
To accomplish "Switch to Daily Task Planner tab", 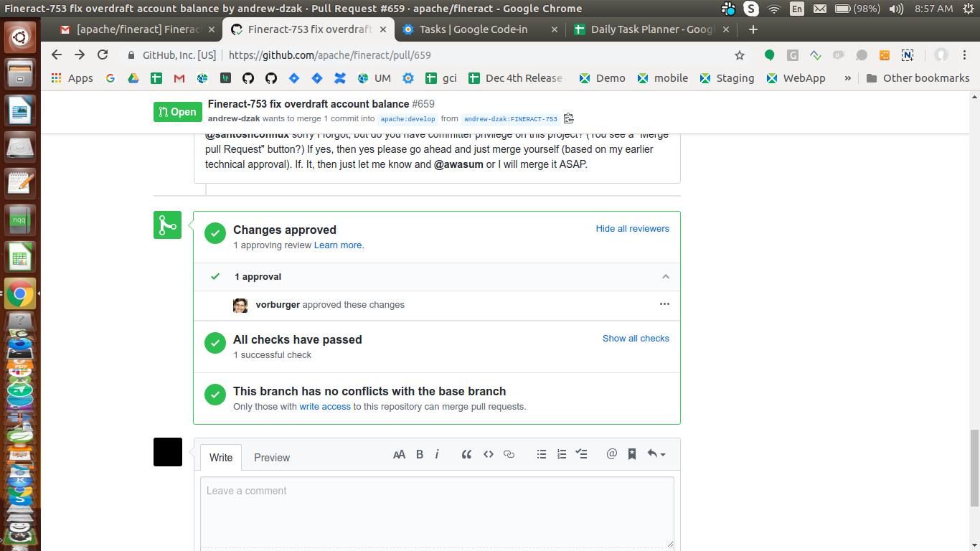I will click(x=651, y=29).
